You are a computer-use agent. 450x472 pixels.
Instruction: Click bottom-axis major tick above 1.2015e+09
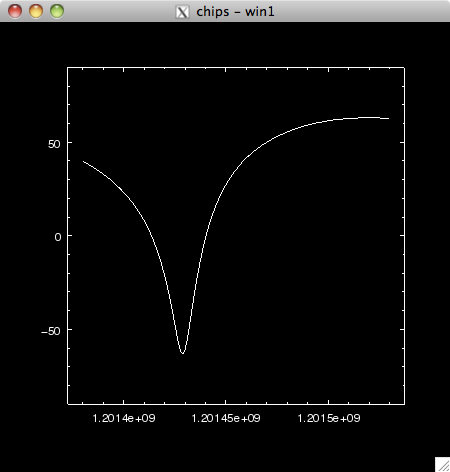pyautogui.click(x=329, y=402)
